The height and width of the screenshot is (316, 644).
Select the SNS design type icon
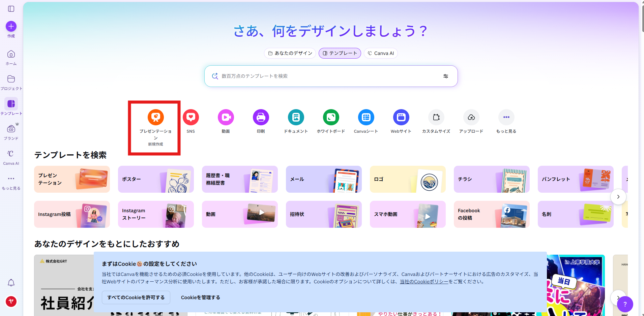click(x=191, y=117)
